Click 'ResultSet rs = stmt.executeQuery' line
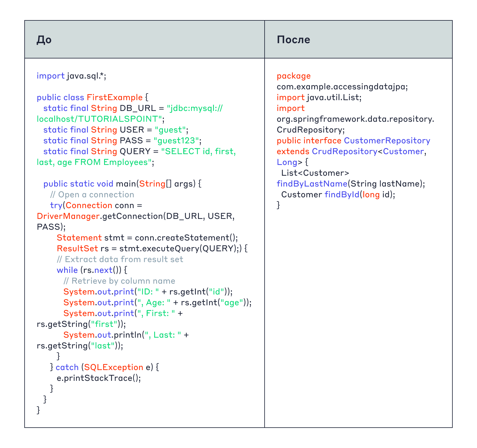This screenshot has height=448, width=477. 152,249
